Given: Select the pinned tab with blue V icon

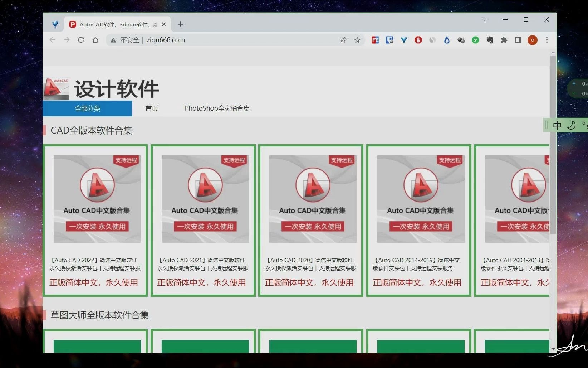Looking at the screenshot, I should pos(55,24).
